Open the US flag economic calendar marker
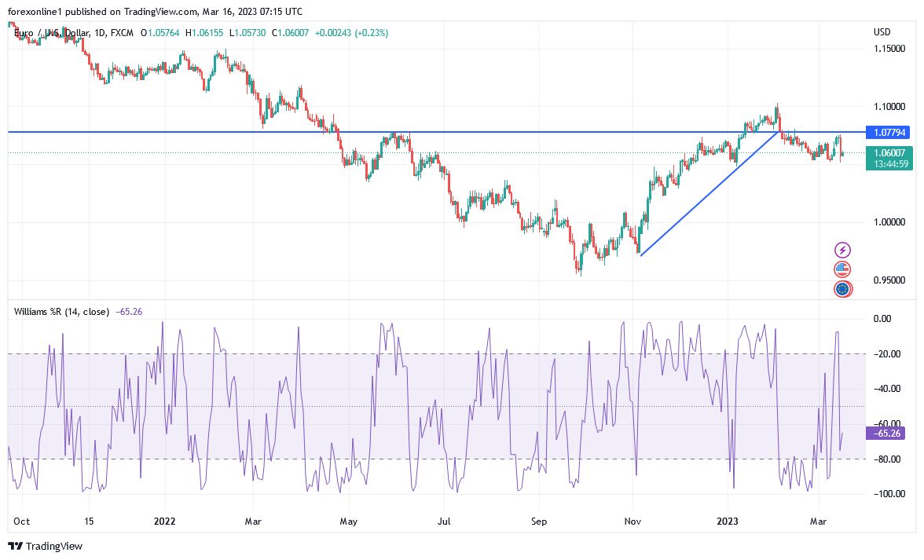This screenshot has height=560, width=924. click(x=842, y=269)
